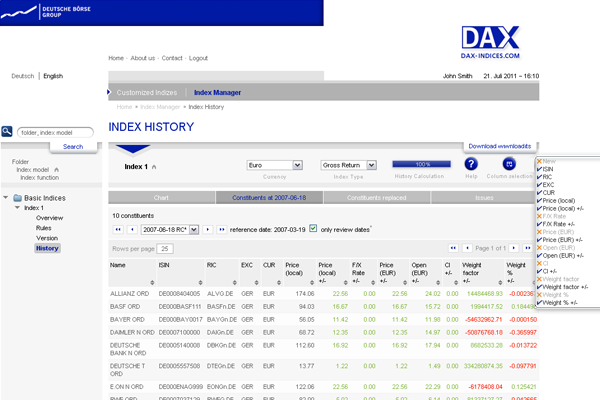Toggle EXC column in column list

point(545,185)
